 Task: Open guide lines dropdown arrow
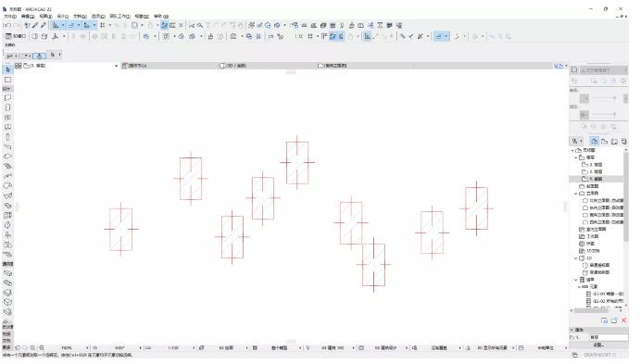[63, 25]
